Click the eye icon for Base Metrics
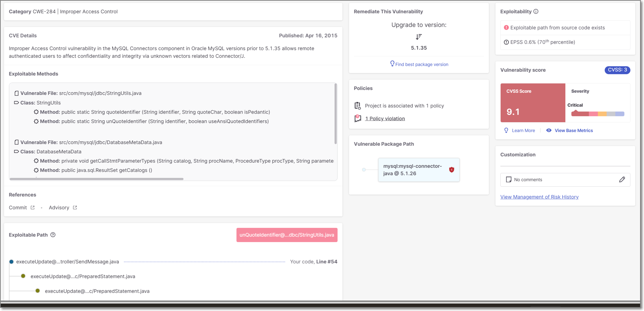Screen dimensions: 644x311 pos(549,130)
